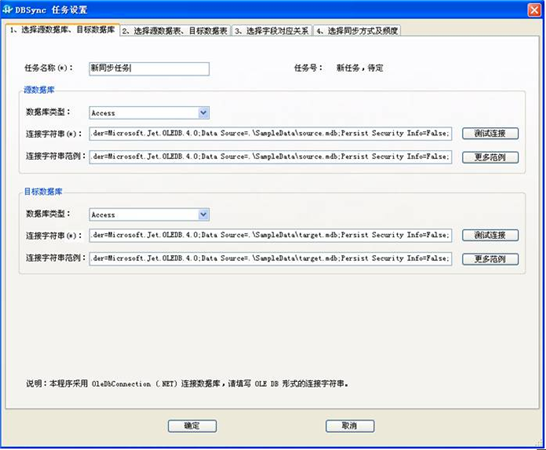Click the DBSync app icon in title bar
Screen dimensions: 546x450
[8, 9]
